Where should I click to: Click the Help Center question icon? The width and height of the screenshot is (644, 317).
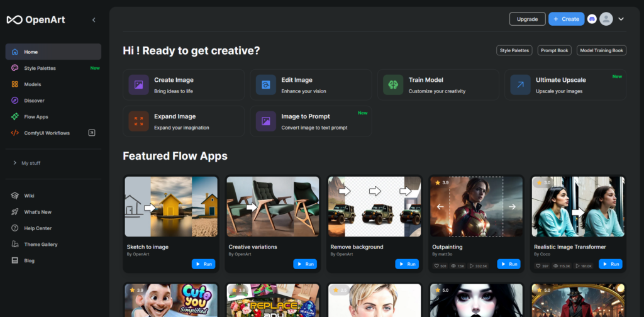[15, 228]
